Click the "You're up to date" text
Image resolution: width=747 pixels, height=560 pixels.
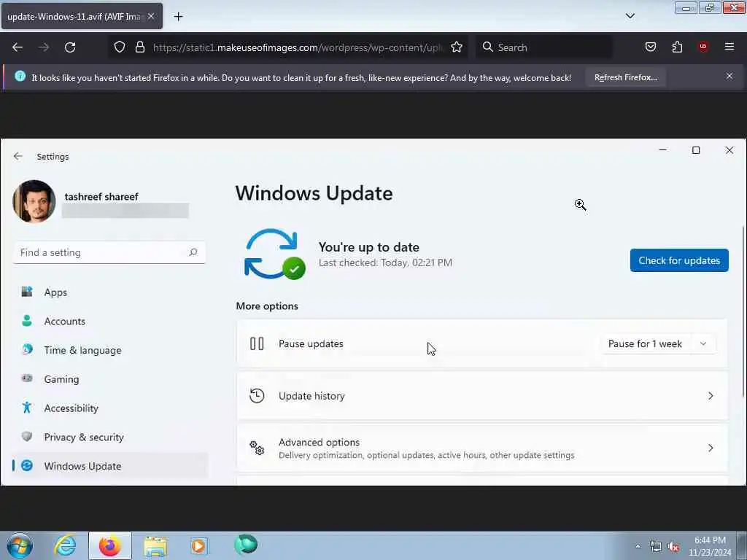(368, 247)
